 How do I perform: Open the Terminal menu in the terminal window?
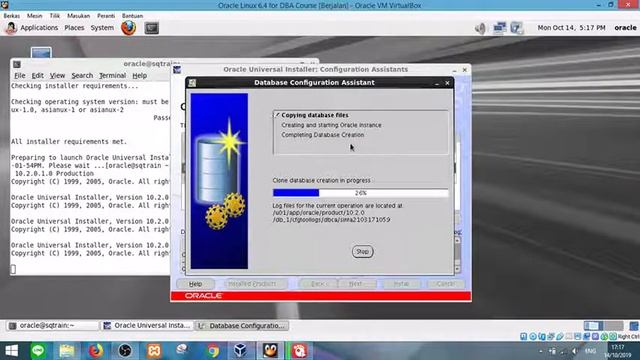click(x=112, y=76)
